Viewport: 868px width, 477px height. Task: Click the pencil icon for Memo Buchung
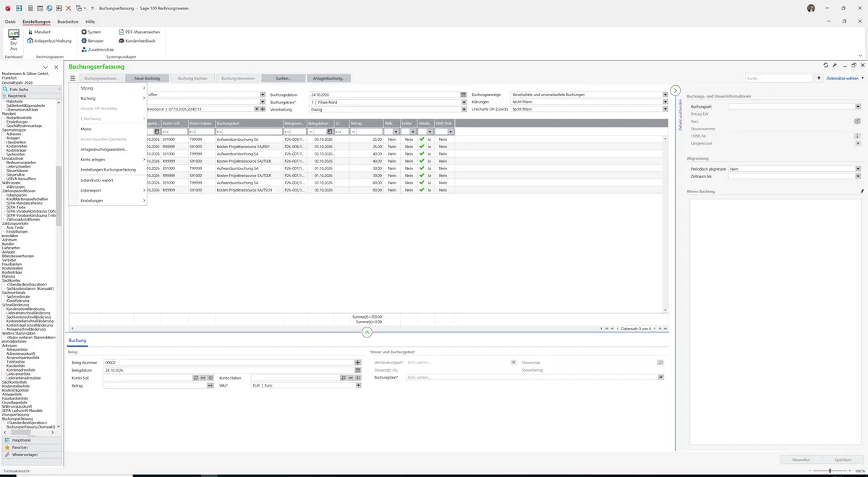pyautogui.click(x=862, y=192)
